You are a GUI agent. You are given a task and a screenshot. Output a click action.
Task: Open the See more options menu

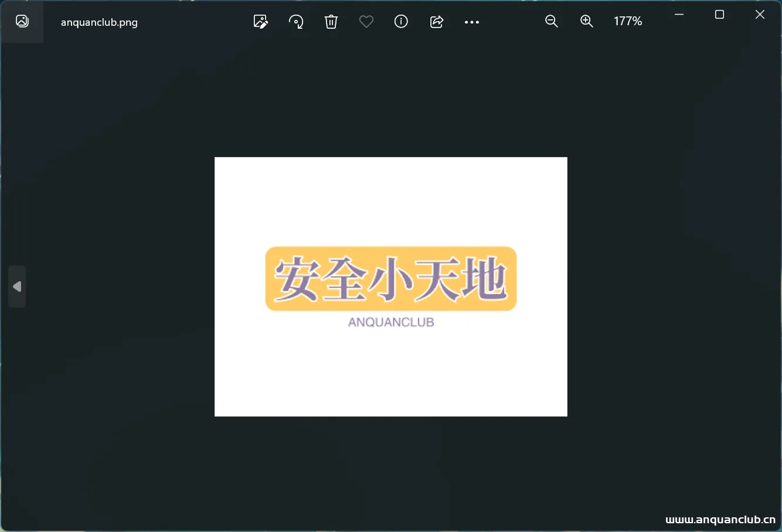pyautogui.click(x=472, y=21)
